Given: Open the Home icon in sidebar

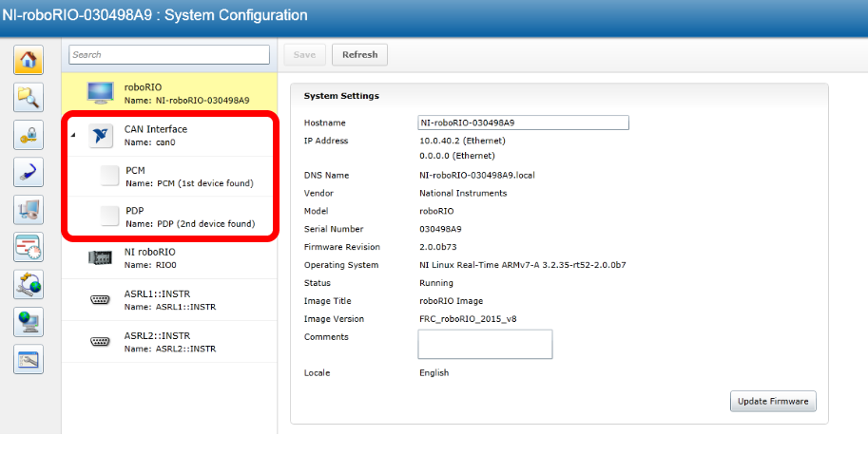Looking at the screenshot, I should tap(29, 60).
